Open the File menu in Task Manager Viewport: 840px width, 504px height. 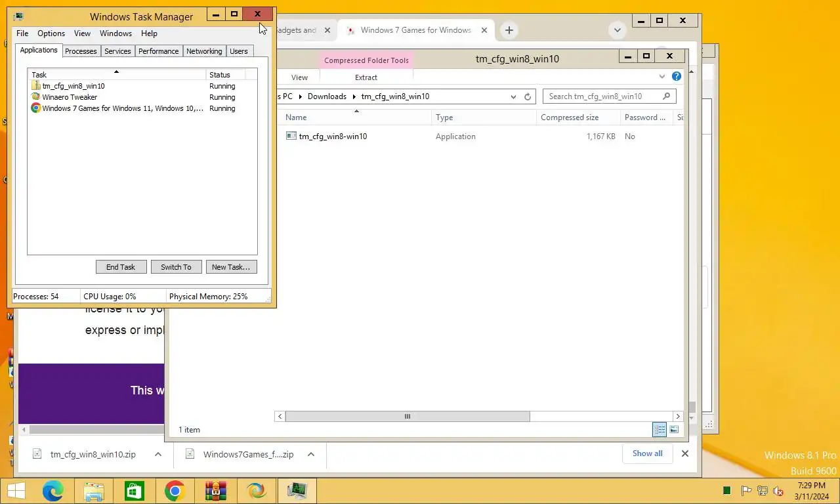22,33
